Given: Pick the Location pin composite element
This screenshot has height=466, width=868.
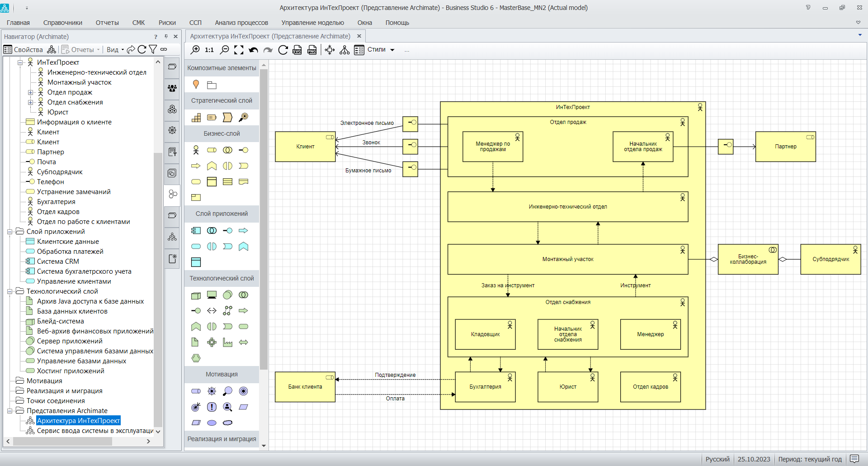Looking at the screenshot, I should (196, 85).
